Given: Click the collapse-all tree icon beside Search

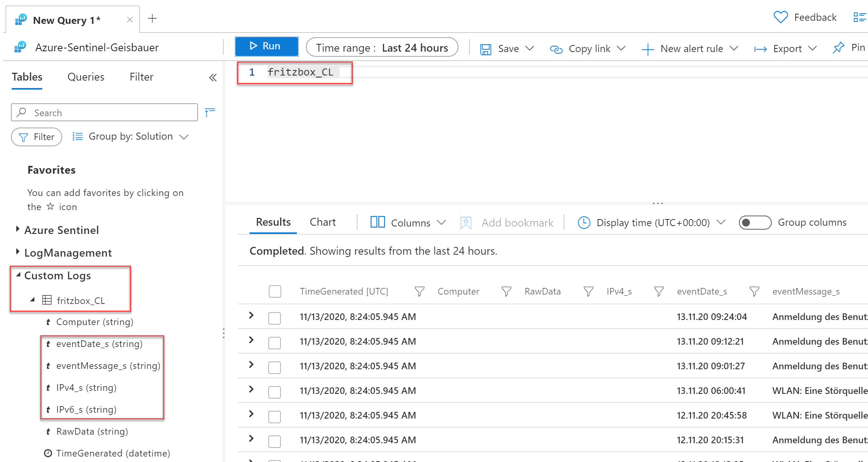Looking at the screenshot, I should (x=210, y=113).
